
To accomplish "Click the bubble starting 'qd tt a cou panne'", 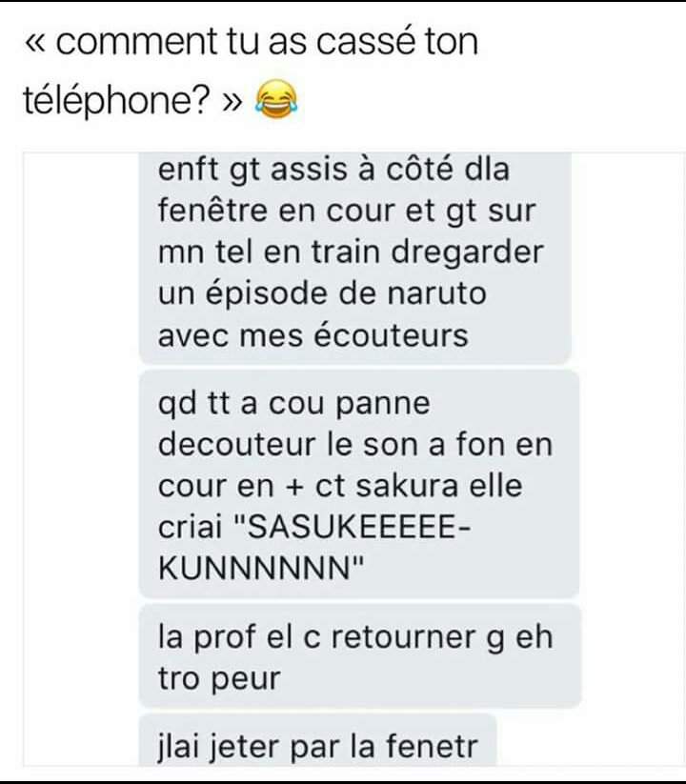I will point(359,484).
